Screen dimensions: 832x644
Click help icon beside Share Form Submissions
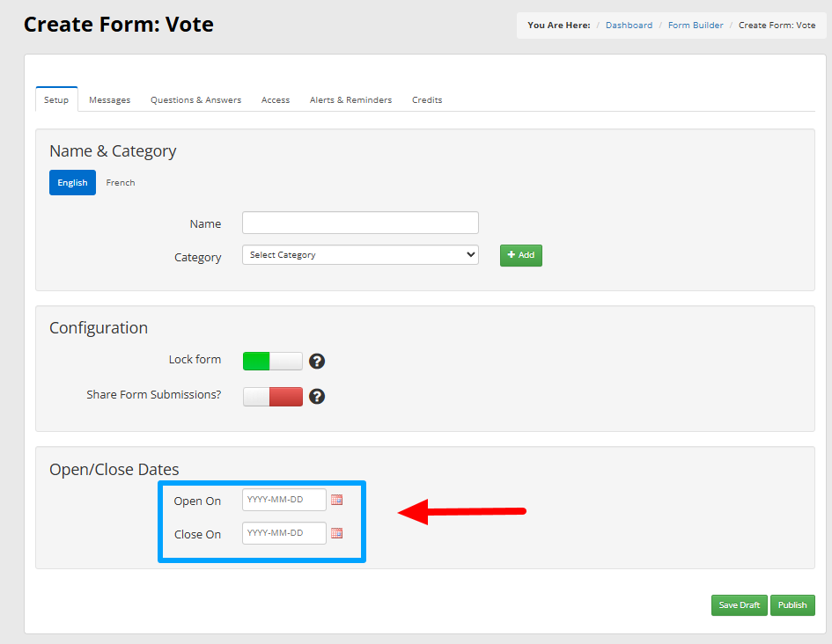click(317, 396)
